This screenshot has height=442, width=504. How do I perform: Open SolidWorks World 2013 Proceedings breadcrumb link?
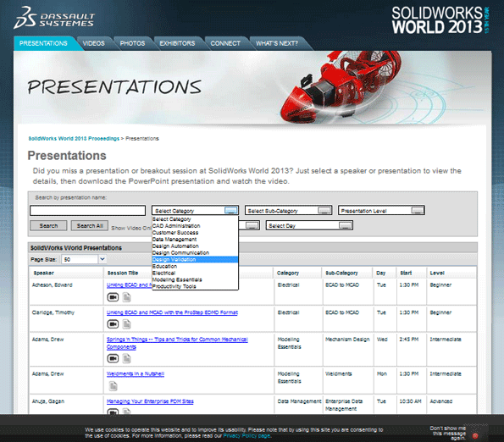[x=74, y=139]
